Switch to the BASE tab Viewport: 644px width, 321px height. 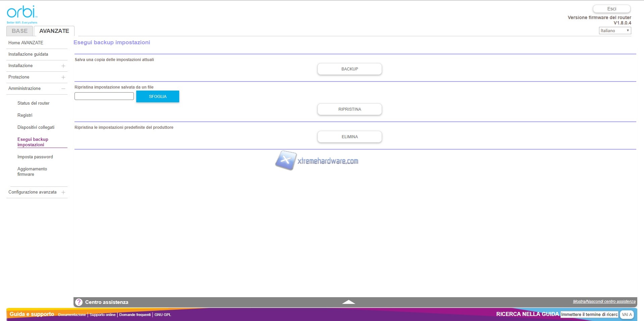pos(19,31)
